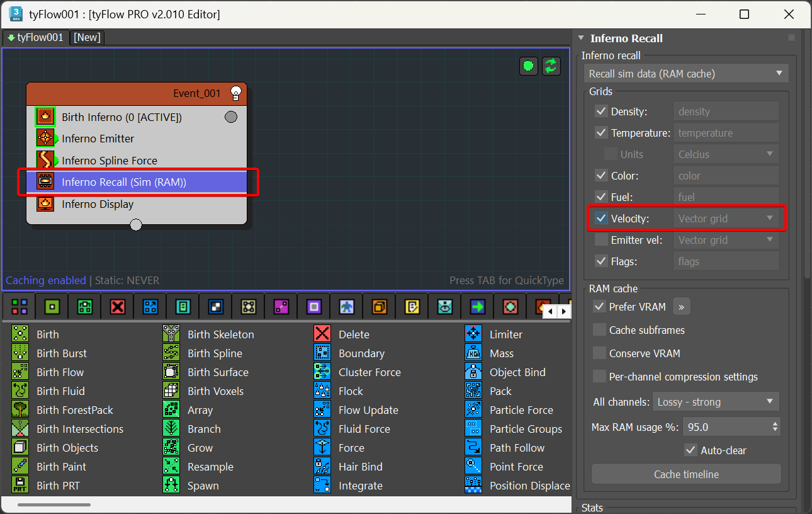Select the Birth Skeleton icon
Image resolution: width=812 pixels, height=514 pixels.
(171, 334)
